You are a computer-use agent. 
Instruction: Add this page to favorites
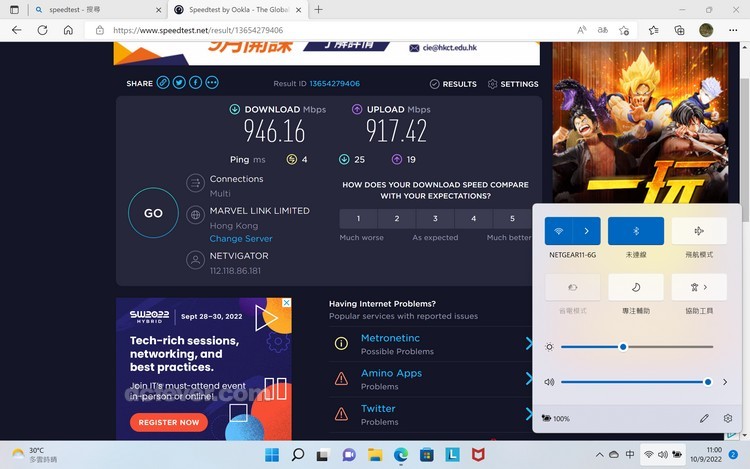(x=624, y=30)
